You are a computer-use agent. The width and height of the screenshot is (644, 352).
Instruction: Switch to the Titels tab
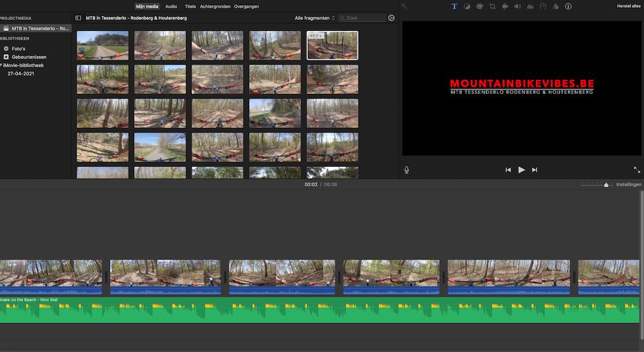190,6
